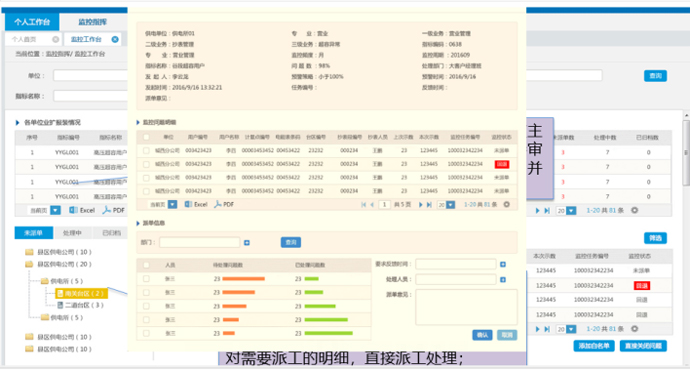The width and height of the screenshot is (690, 370).
Task: Jump to first page in dialog pagination
Action: [363, 205]
